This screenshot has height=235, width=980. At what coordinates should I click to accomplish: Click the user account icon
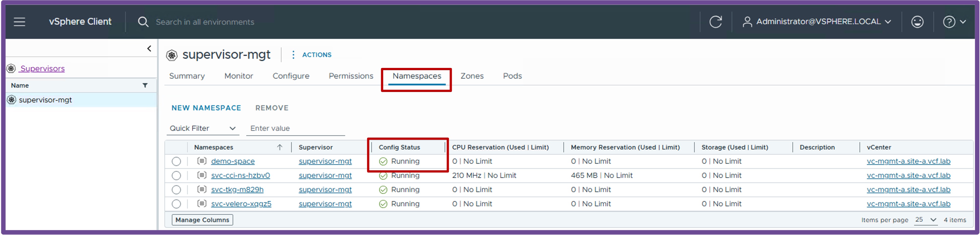point(747,22)
